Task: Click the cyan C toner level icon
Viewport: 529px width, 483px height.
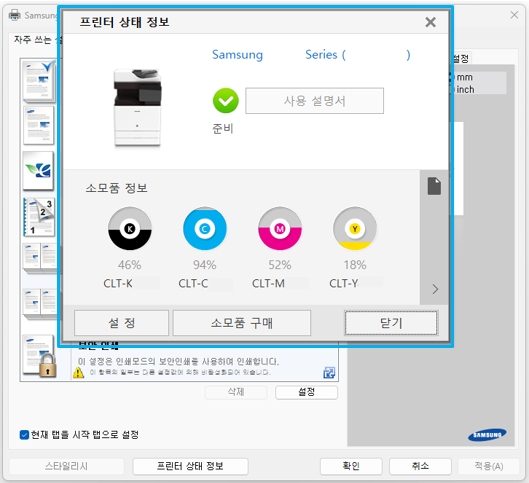Action: 205,228
